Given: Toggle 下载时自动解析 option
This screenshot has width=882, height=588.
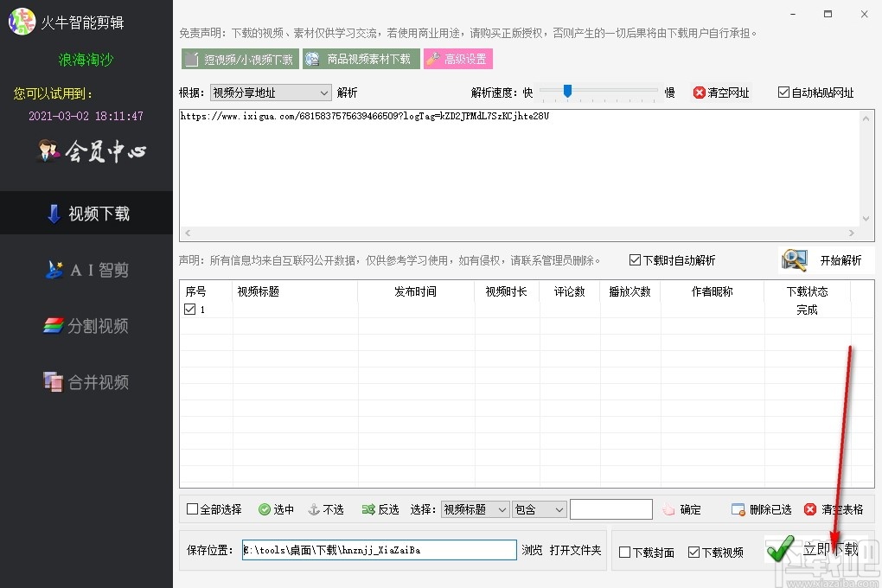Looking at the screenshot, I should (636, 259).
